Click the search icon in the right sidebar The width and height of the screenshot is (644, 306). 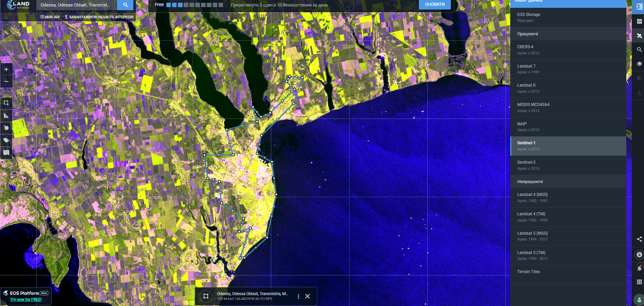(639, 50)
